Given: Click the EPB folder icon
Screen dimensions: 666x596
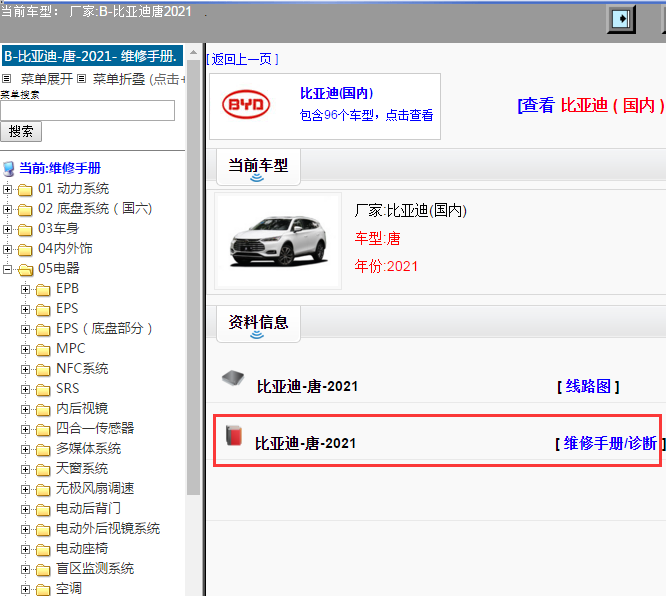Looking at the screenshot, I should (43, 290).
